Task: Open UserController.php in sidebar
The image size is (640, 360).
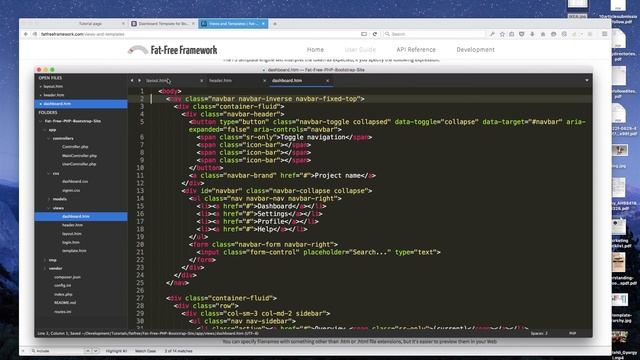Action: [x=79, y=164]
